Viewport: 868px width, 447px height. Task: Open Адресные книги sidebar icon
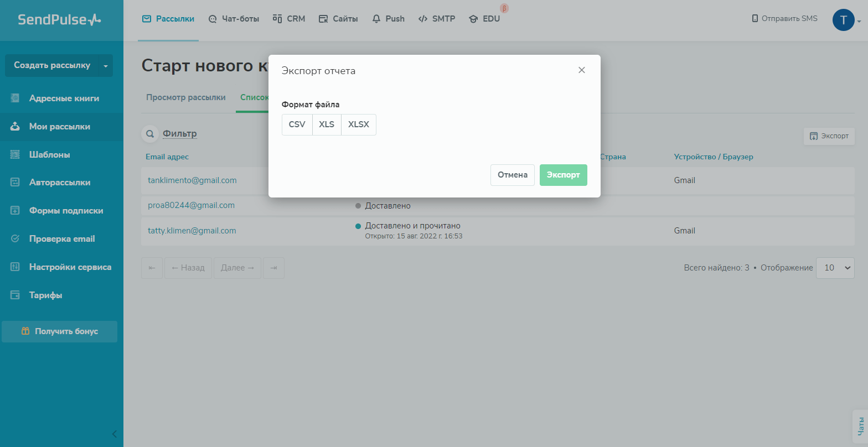[15, 98]
